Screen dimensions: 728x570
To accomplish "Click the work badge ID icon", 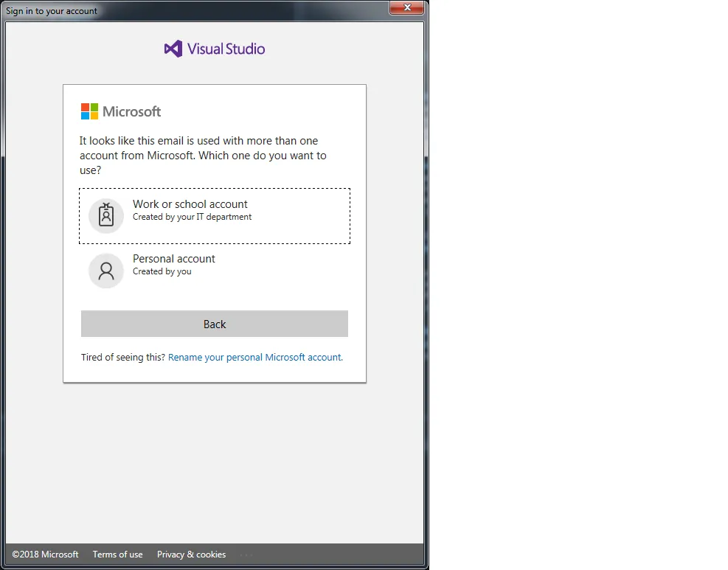I will click(x=106, y=215).
